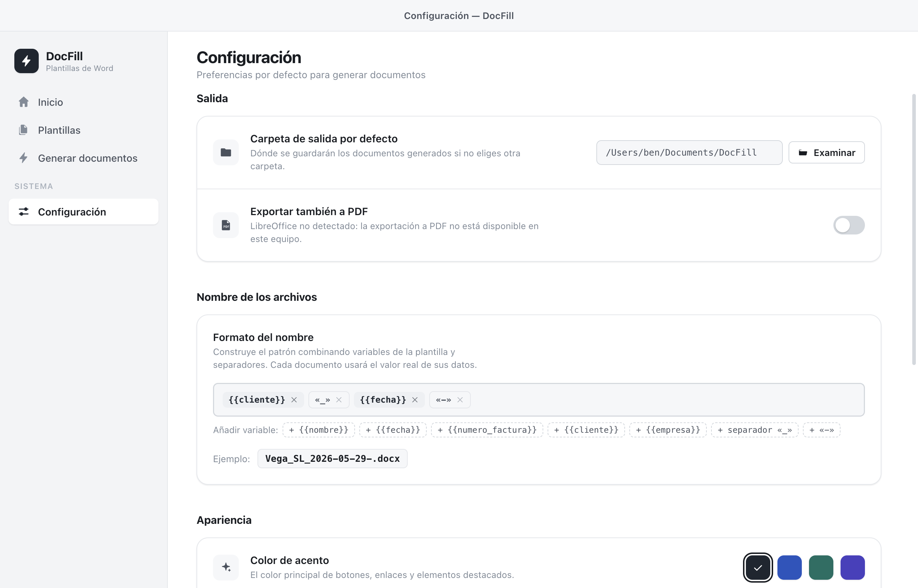Screen dimensions: 918x588
Task: Choose the green accent color swatch
Action: coord(820,567)
